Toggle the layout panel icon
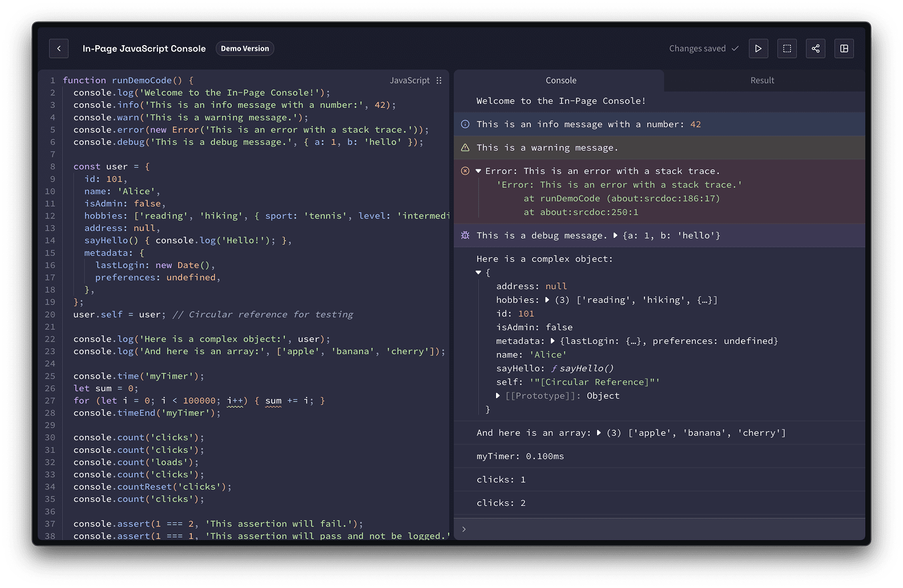903x588 pixels. point(844,48)
